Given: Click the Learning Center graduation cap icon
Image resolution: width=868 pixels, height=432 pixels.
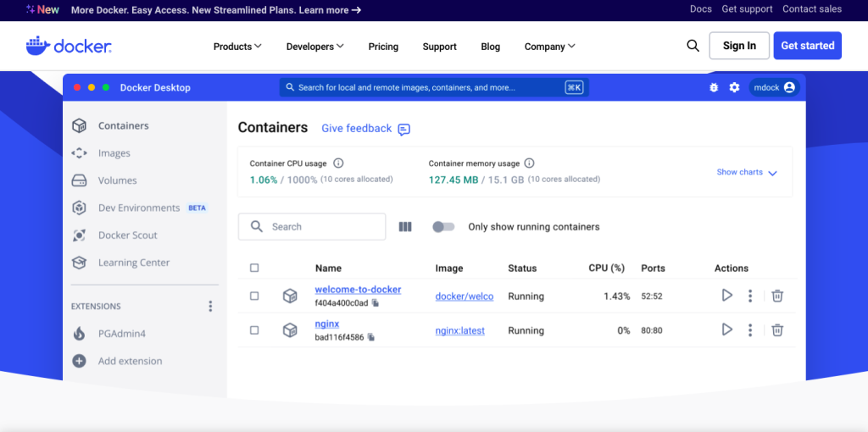Looking at the screenshot, I should 79,263.
